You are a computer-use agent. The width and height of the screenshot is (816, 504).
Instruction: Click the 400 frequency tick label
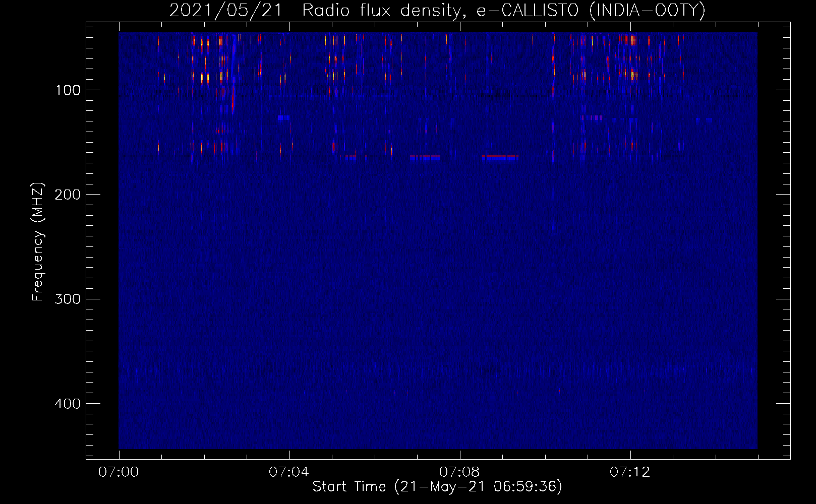[68, 404]
